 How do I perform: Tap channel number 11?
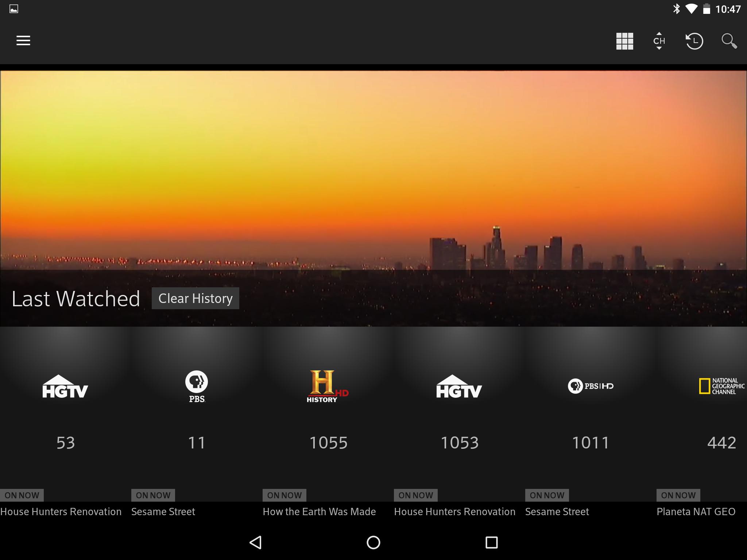(x=197, y=443)
